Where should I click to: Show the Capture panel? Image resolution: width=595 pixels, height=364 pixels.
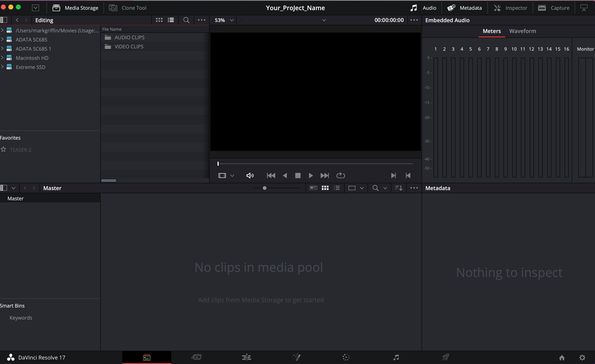554,8
